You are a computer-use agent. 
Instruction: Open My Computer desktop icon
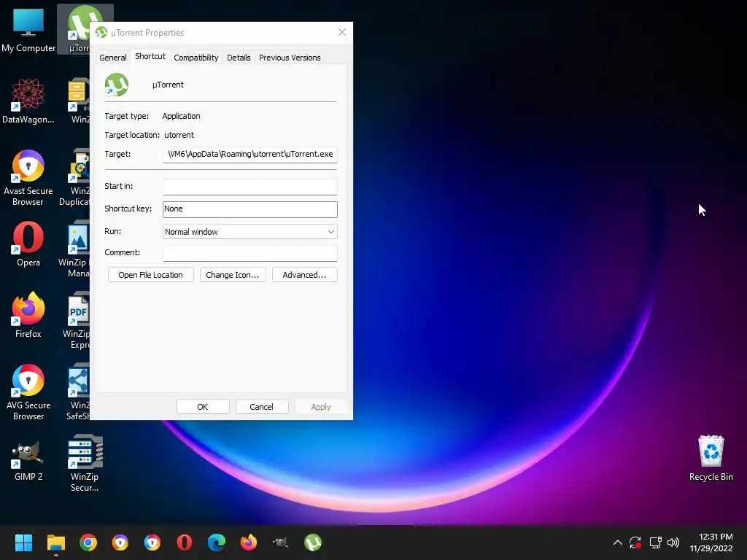28,30
